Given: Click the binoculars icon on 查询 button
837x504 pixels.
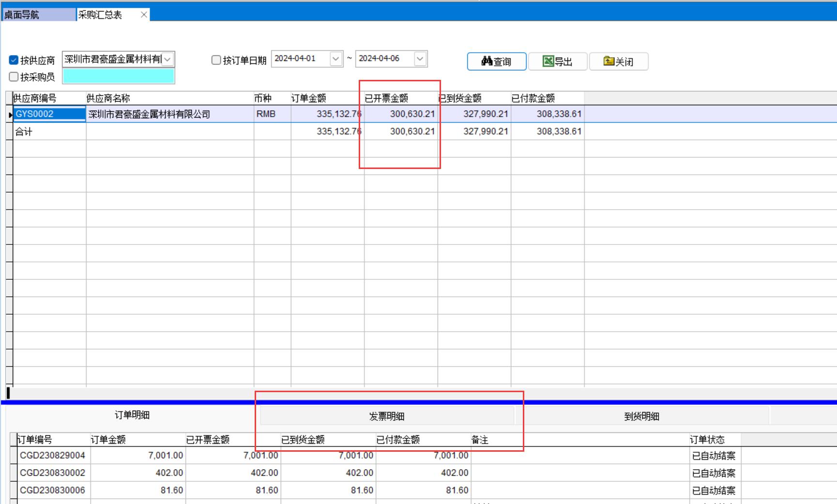Looking at the screenshot, I should pos(487,61).
